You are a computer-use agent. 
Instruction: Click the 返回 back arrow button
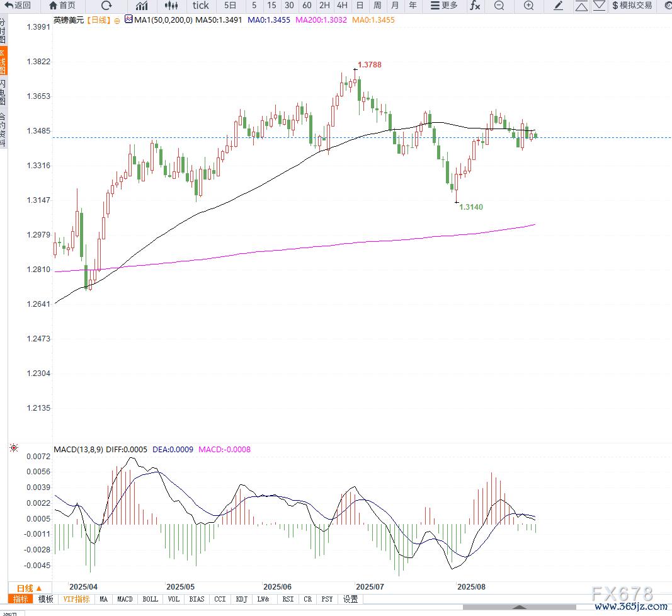18,6
